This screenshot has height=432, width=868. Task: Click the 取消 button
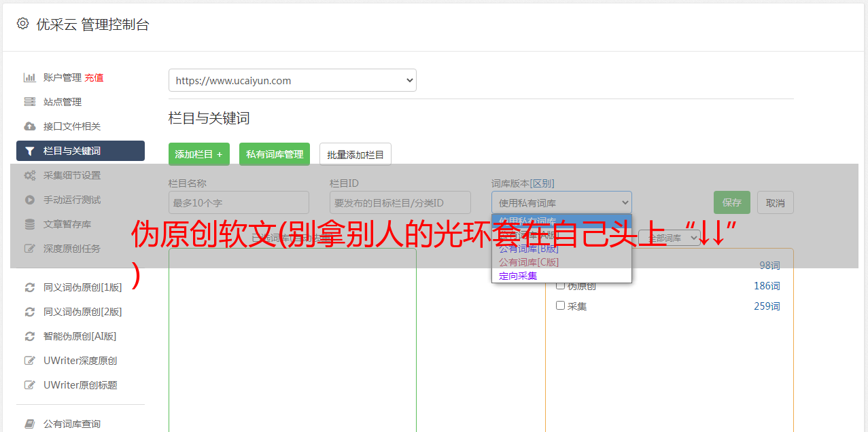click(776, 202)
